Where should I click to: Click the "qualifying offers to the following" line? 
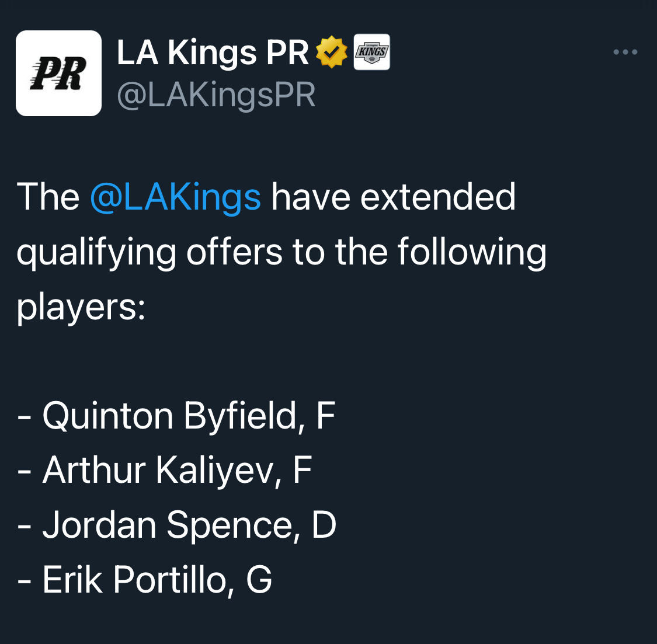(281, 252)
